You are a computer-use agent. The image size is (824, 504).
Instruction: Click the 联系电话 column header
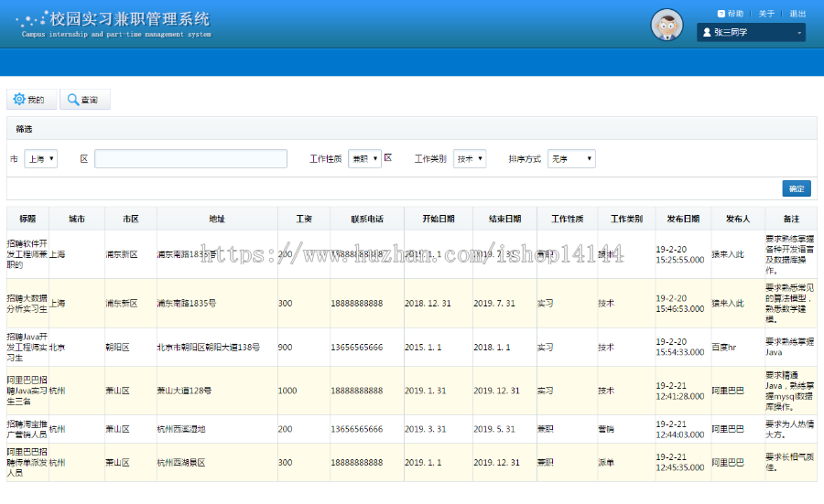click(x=367, y=219)
